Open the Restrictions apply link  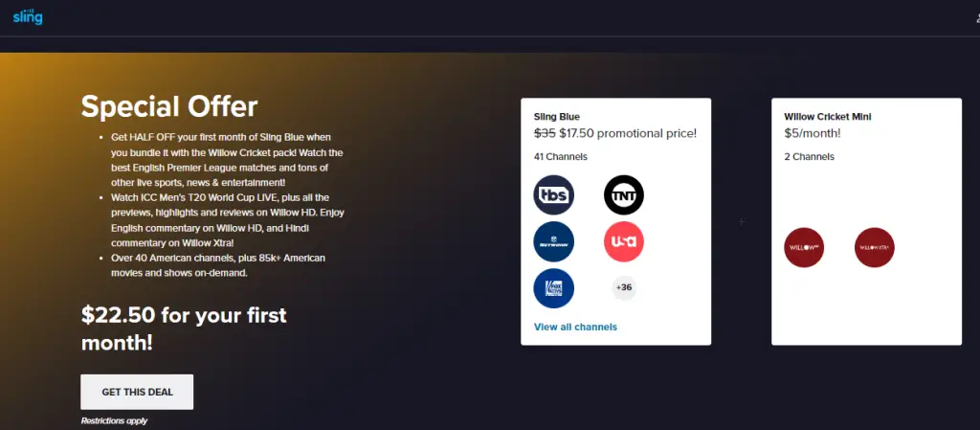point(114,420)
